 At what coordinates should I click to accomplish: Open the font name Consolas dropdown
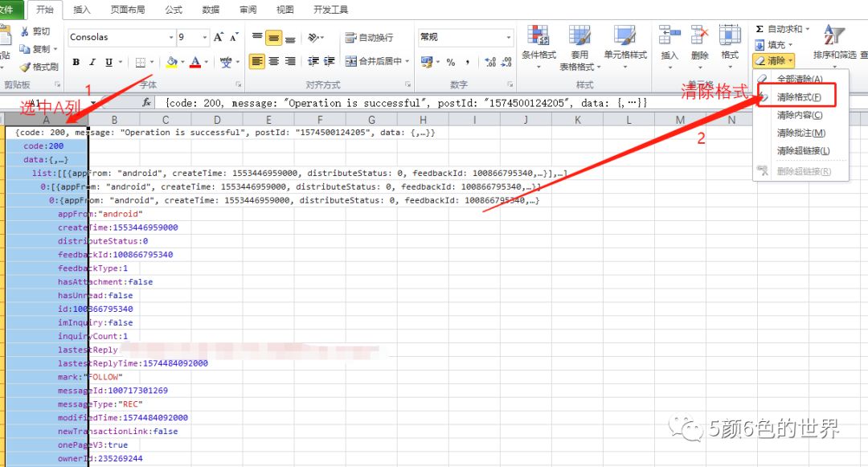(171, 37)
